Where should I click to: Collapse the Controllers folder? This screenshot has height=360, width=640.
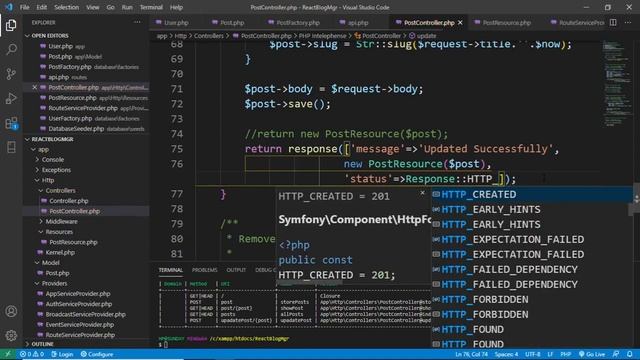point(60,191)
